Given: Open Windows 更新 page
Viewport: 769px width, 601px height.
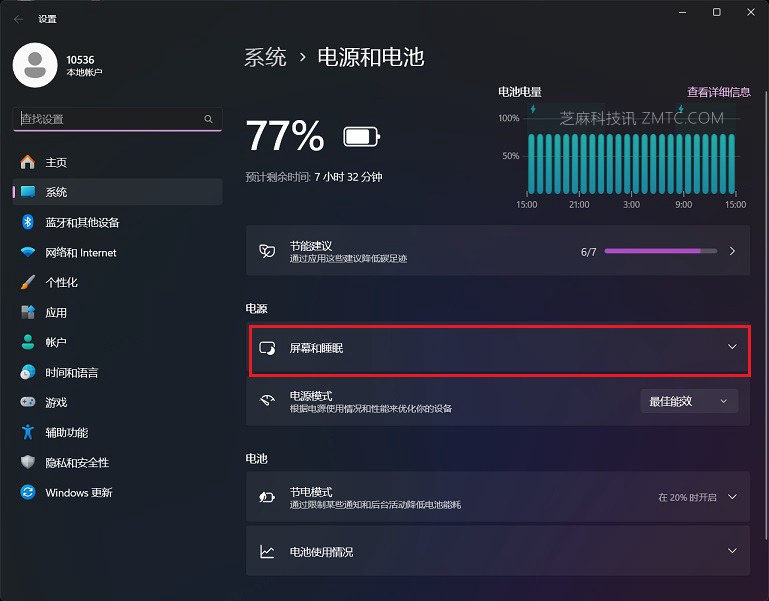Looking at the screenshot, I should point(118,492).
